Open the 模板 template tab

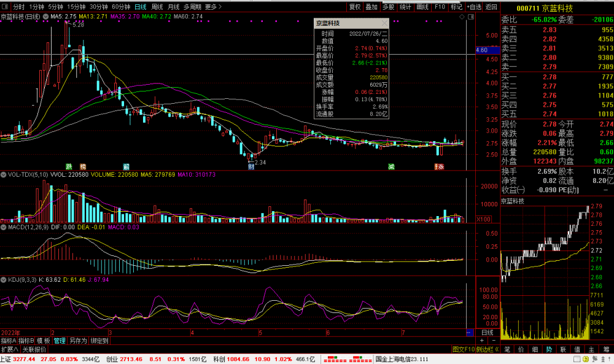pos(44,341)
